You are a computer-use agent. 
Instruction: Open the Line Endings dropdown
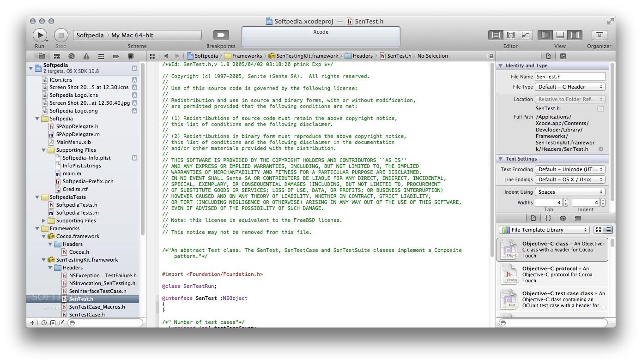(570, 179)
